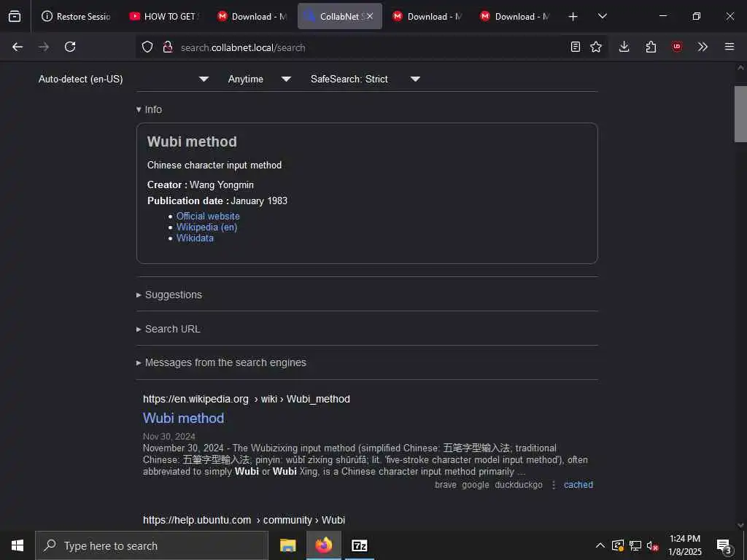Open the Wikidata link
This screenshot has width=747, height=560.
[x=195, y=238]
